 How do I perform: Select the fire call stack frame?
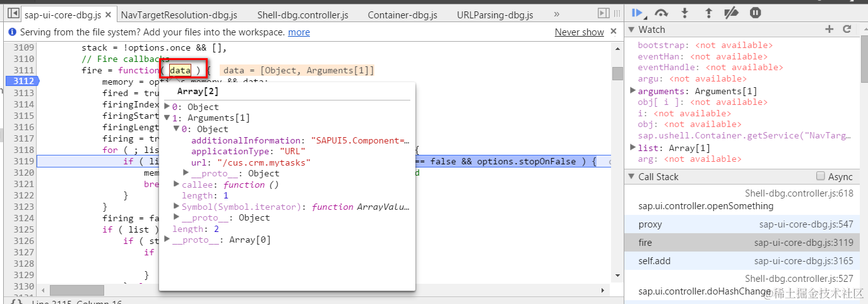[x=742, y=242]
